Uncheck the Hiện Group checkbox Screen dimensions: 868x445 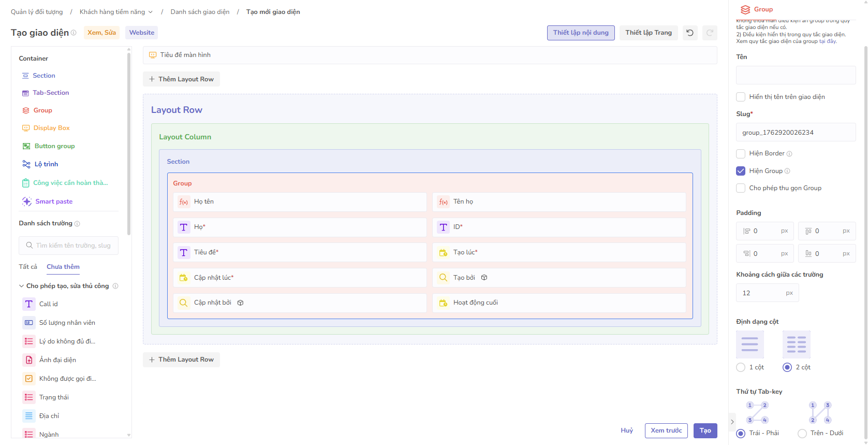pyautogui.click(x=741, y=171)
